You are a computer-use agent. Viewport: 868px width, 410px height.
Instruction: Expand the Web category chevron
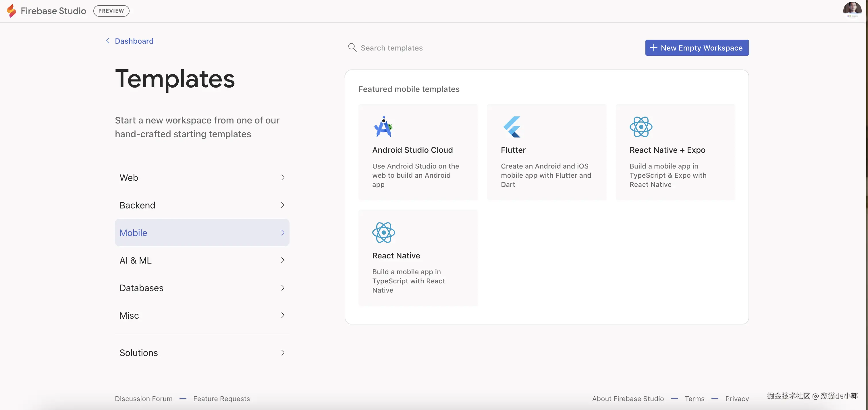tap(283, 177)
